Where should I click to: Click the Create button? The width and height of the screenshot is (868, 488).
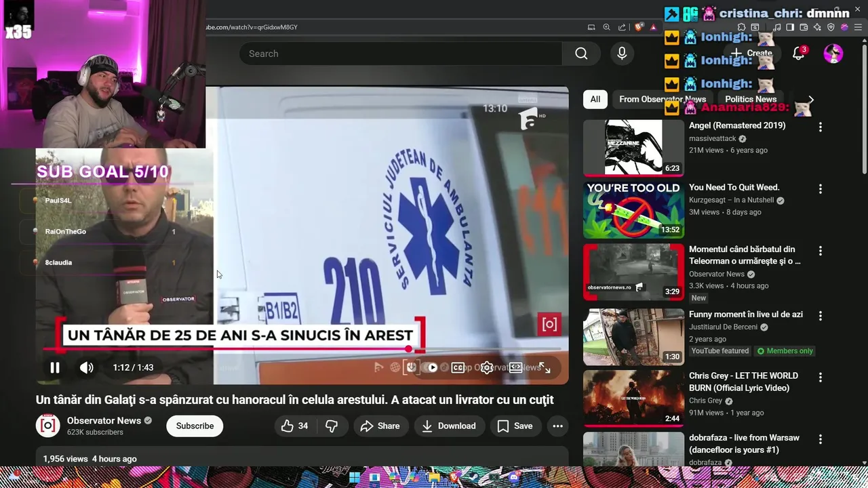click(x=751, y=53)
